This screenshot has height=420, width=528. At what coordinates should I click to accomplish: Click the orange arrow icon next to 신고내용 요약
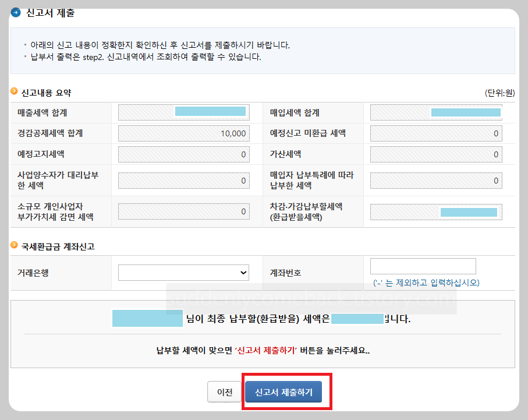coord(14,93)
